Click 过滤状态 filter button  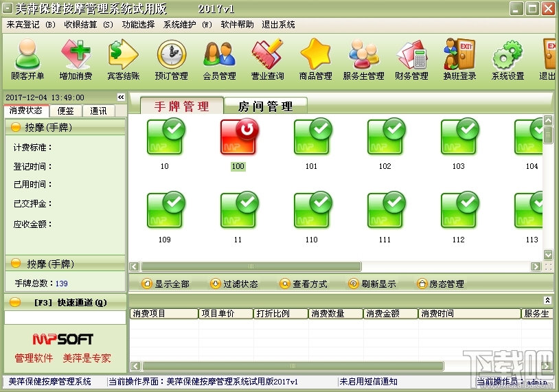click(234, 284)
